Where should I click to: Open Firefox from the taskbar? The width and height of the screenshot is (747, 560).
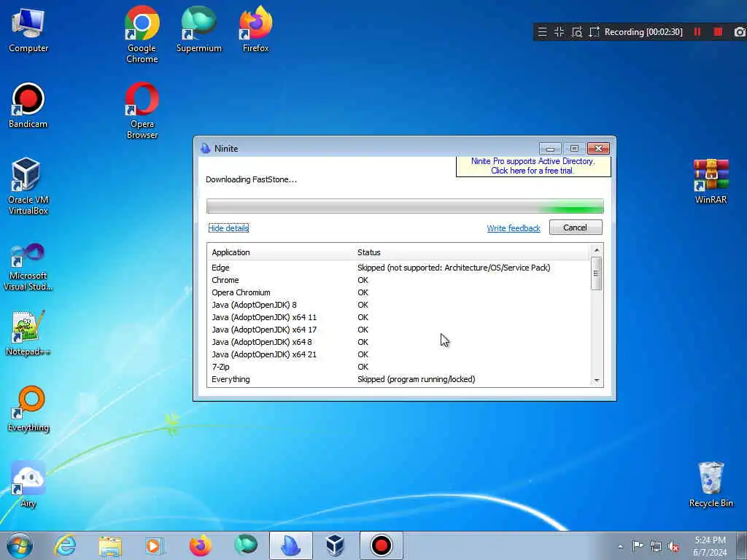[200, 545]
